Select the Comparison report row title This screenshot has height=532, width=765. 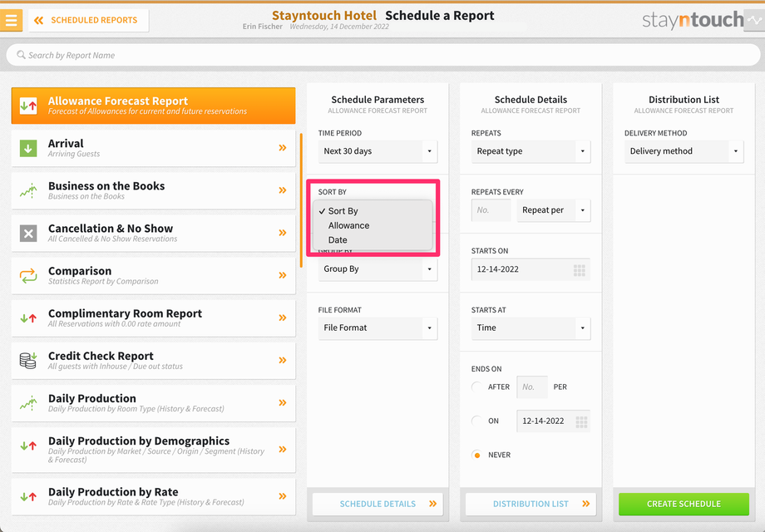pyautogui.click(x=80, y=271)
